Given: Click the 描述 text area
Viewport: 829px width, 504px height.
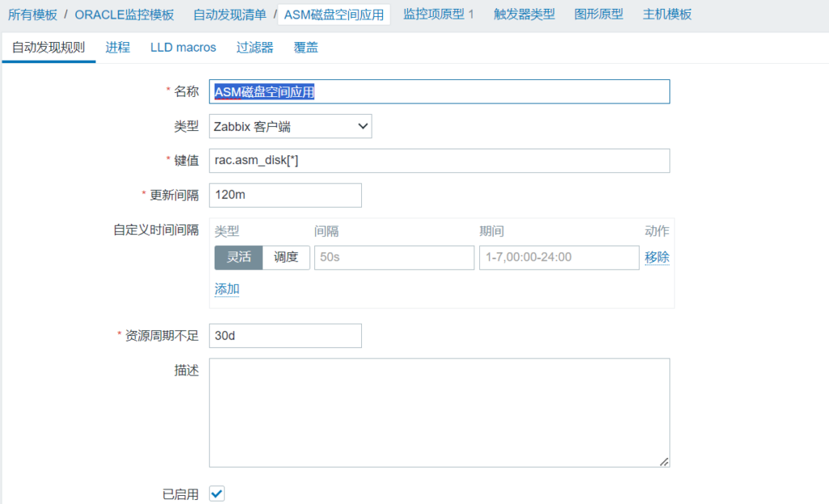Looking at the screenshot, I should [x=439, y=413].
